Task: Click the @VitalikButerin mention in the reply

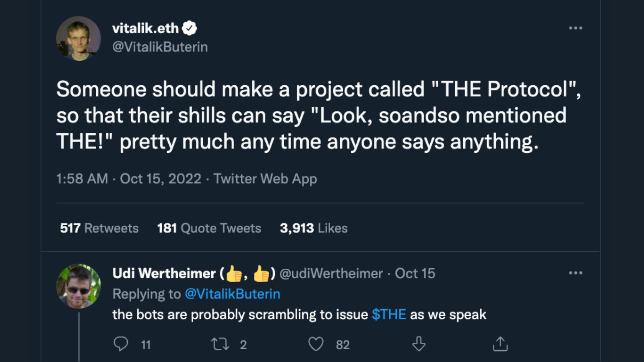Action: click(x=232, y=294)
